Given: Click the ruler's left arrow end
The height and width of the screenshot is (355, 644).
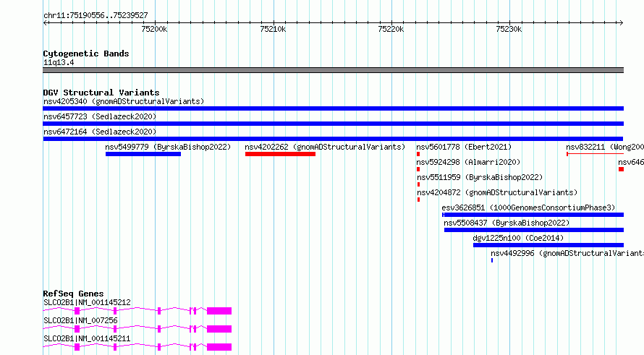Looking at the screenshot, I should 45,23.
